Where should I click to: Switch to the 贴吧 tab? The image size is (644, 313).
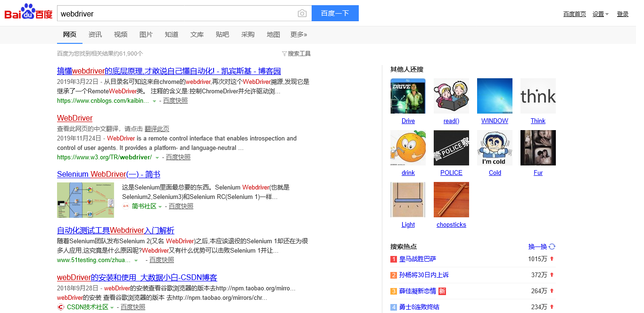click(x=223, y=34)
